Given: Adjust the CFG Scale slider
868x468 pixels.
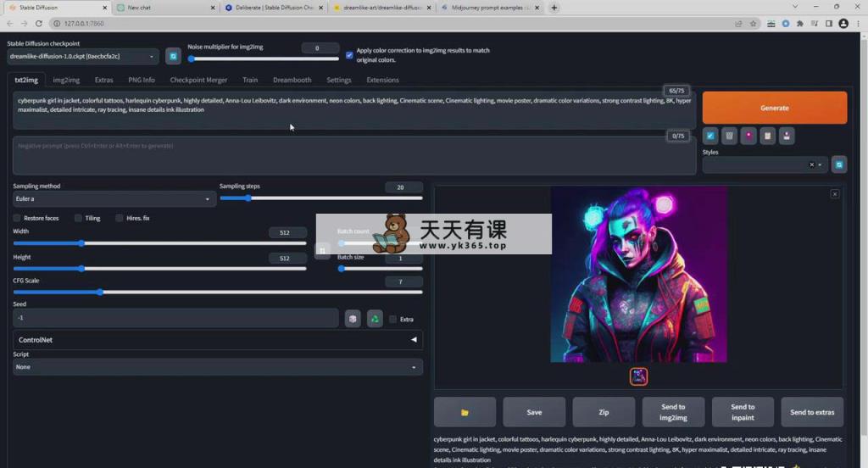Looking at the screenshot, I should coord(218,292).
